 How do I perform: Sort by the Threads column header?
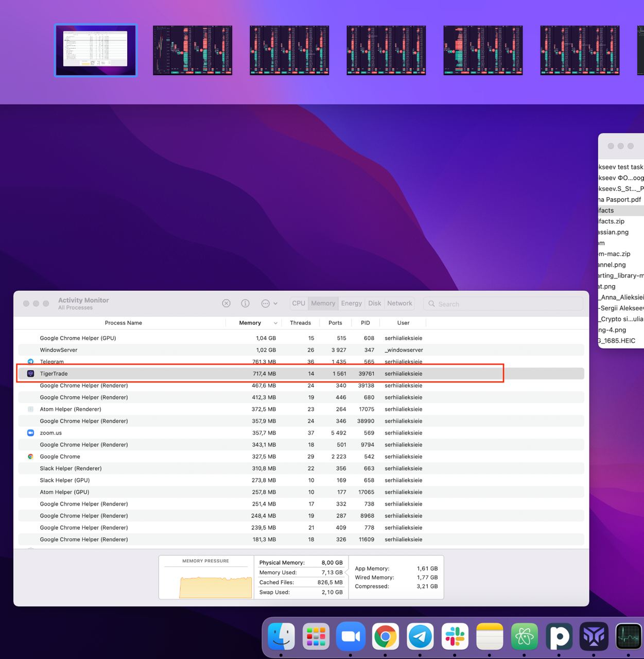point(300,323)
